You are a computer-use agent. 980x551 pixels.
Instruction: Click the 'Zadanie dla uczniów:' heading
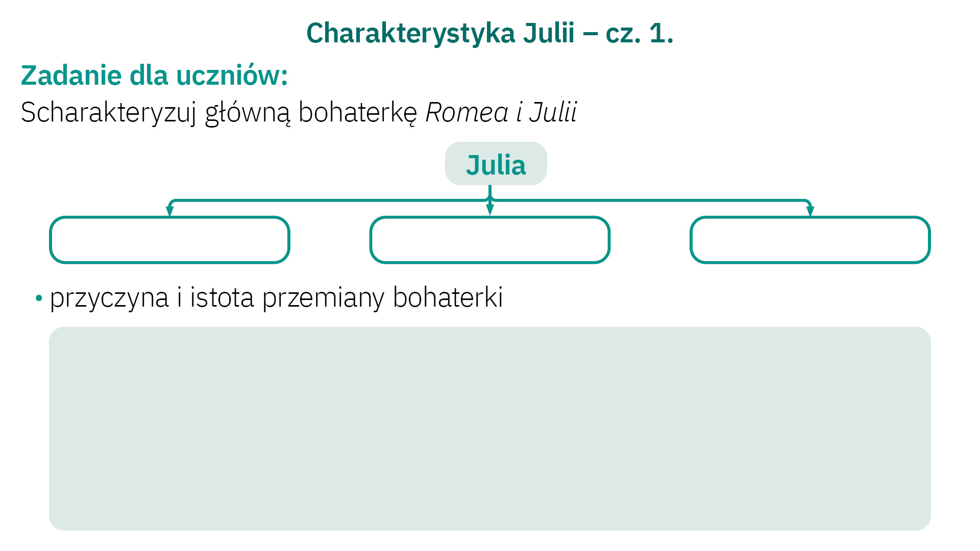(154, 76)
